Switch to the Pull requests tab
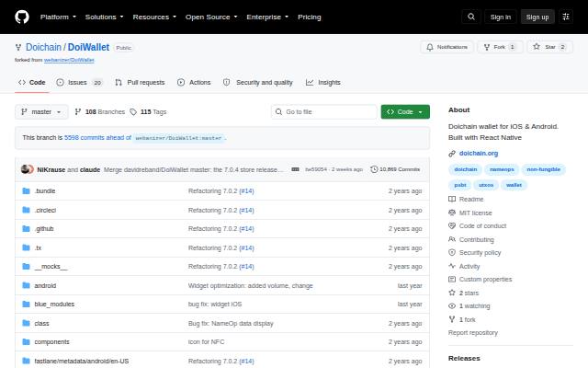588x368 pixels. pos(140,82)
